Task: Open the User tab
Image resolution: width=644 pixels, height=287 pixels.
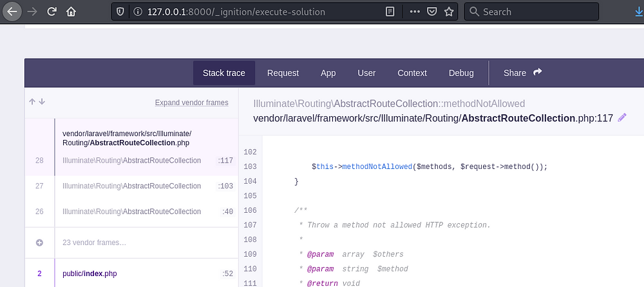Action: tap(366, 73)
